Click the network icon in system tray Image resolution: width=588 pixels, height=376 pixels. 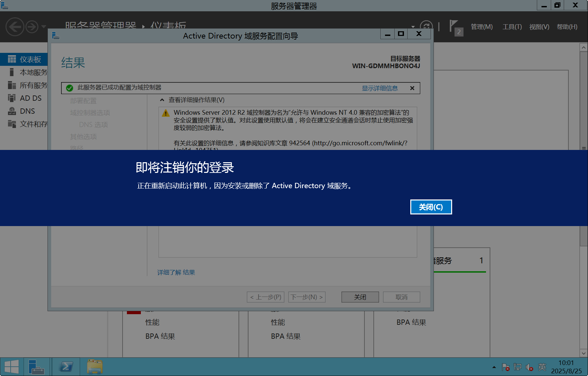tap(517, 367)
